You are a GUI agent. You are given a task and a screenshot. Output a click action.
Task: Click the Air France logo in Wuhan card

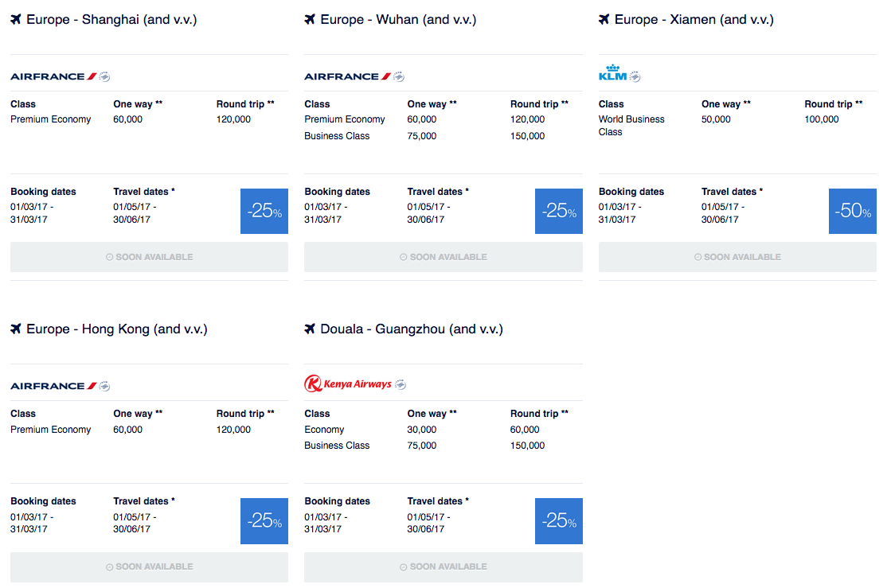[354, 76]
